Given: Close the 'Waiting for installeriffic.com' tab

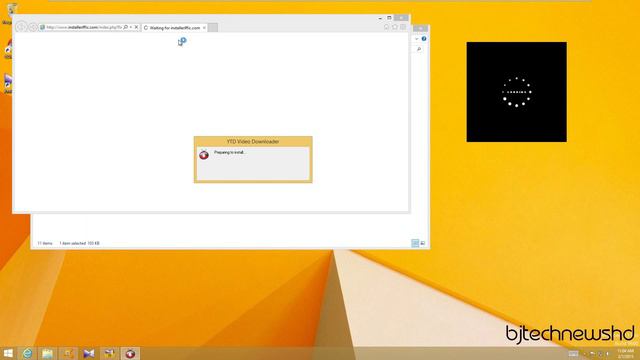Looking at the screenshot, I should [x=204, y=28].
